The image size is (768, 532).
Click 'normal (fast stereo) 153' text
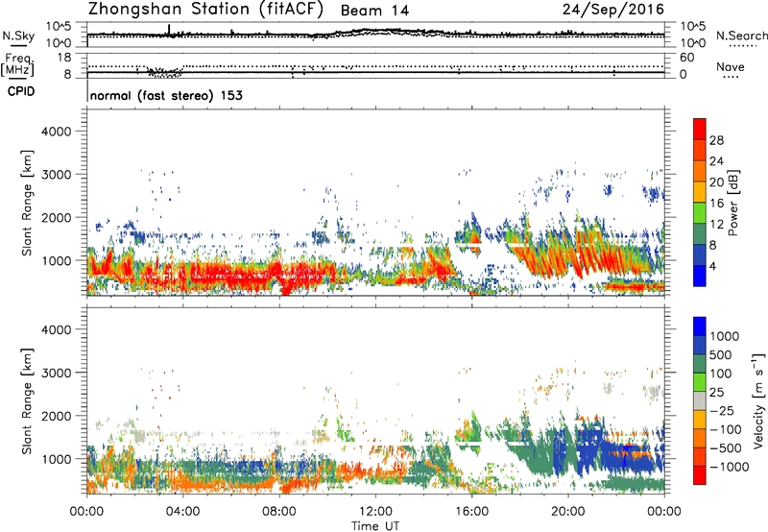tap(166, 95)
